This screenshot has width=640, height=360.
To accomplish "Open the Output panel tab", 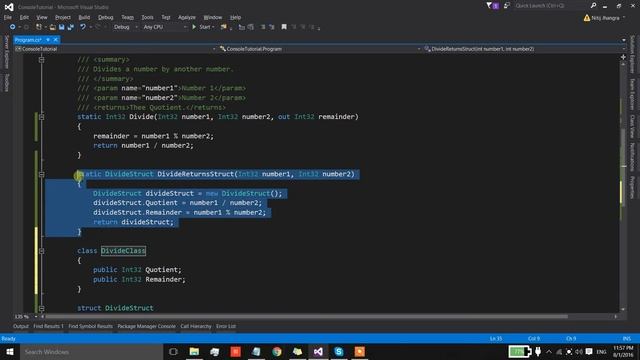I will (21, 327).
